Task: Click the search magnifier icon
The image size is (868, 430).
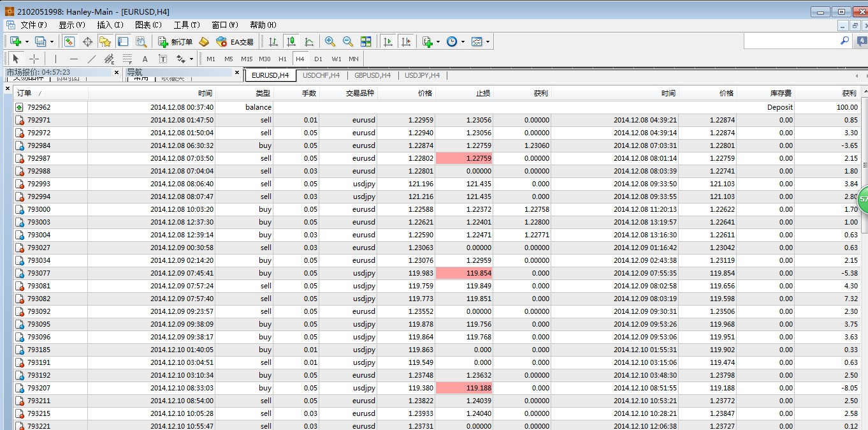Action: click(x=845, y=41)
